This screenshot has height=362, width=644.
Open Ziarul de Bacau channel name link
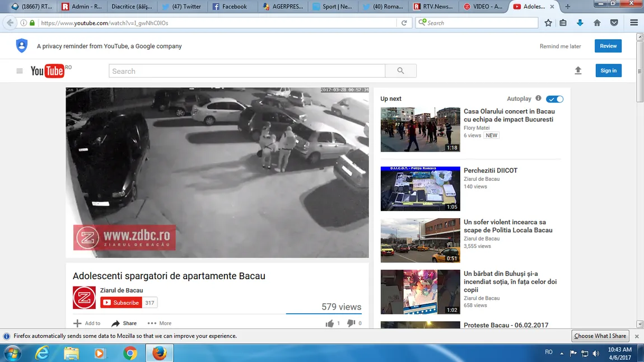click(122, 290)
